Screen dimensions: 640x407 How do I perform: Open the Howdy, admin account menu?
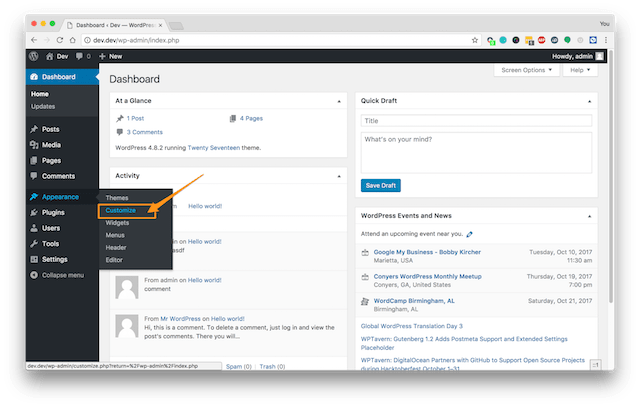577,56
